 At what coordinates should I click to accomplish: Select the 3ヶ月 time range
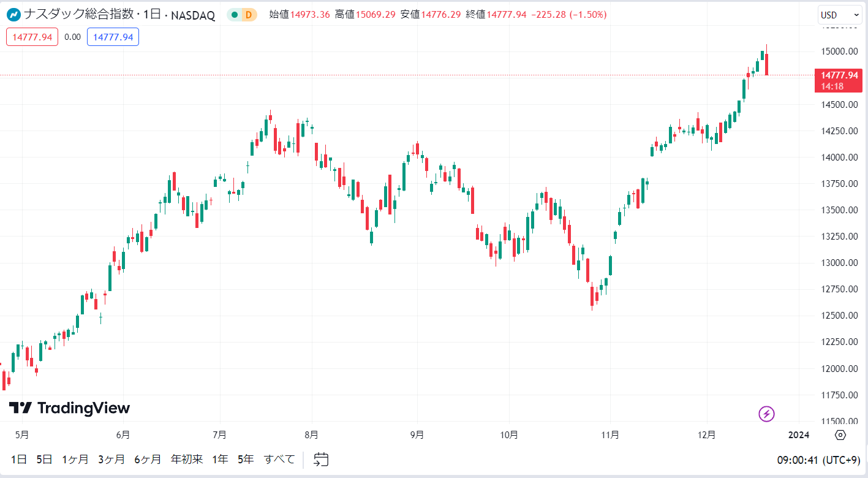[111, 459]
